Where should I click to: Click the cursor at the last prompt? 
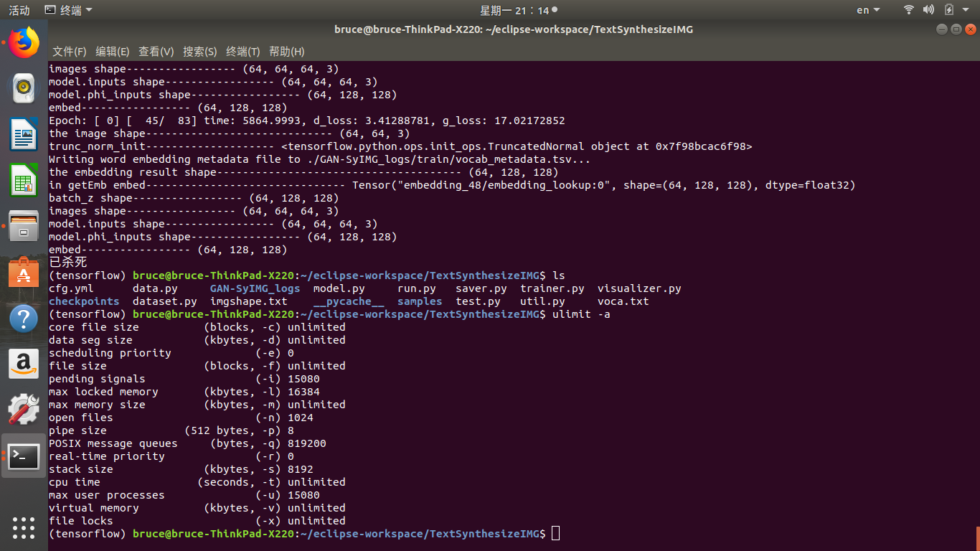tap(555, 534)
